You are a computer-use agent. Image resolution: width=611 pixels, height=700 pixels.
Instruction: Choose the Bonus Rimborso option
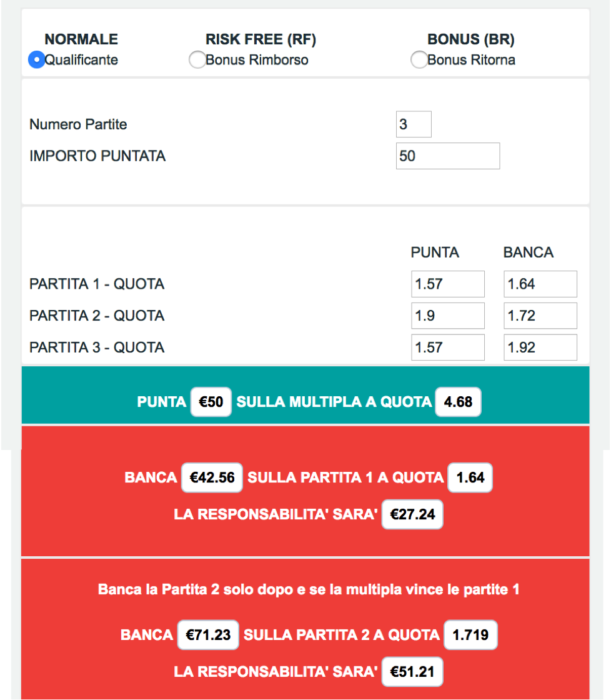[x=197, y=59]
